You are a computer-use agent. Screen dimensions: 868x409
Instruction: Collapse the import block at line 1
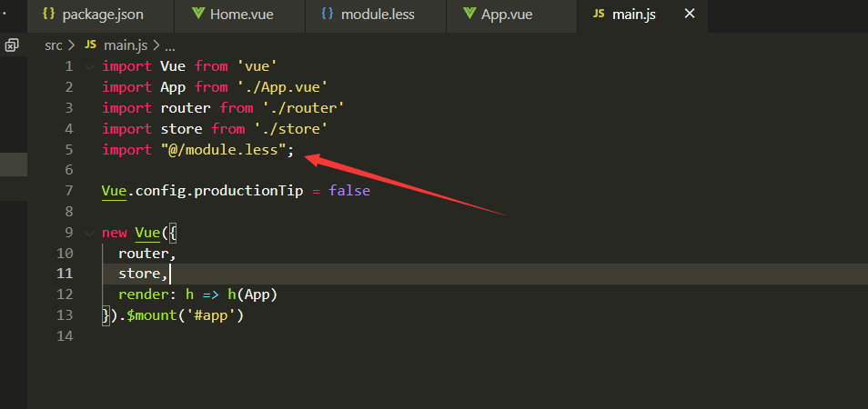(x=88, y=66)
